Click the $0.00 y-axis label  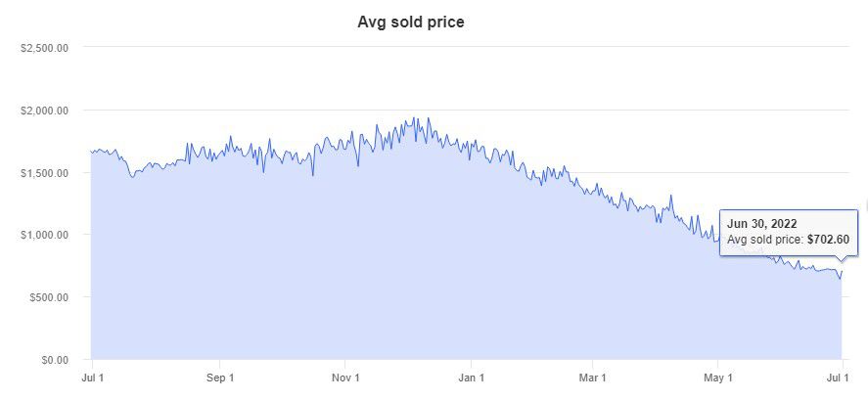[x=52, y=360]
